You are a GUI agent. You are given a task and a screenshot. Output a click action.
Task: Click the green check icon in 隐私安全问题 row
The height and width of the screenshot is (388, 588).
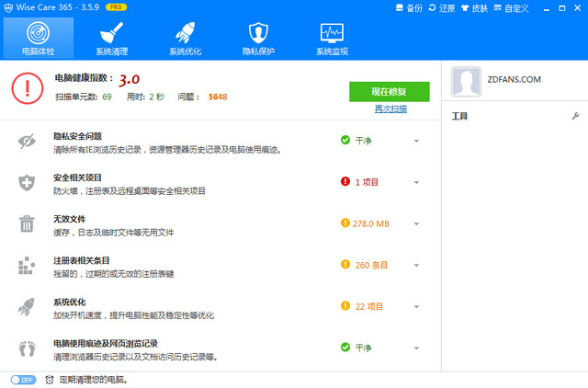coord(345,140)
